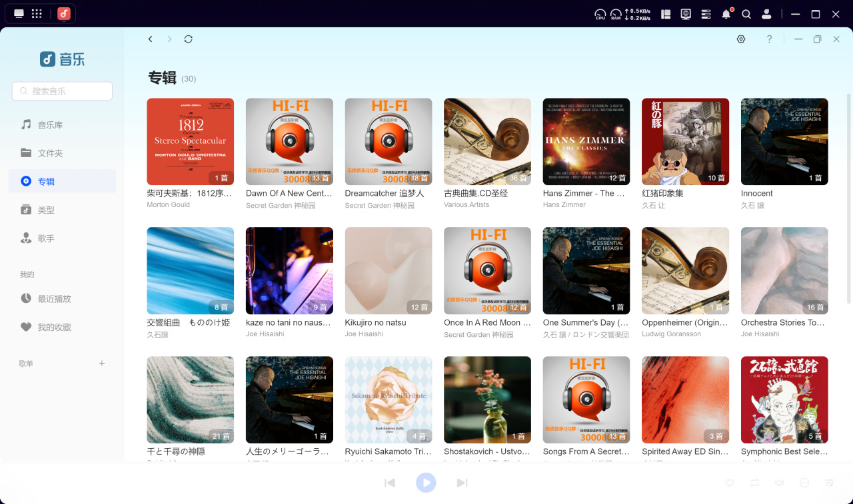Screen dimensions: 853x504
Task: Skip to the next track
Action: (462, 483)
